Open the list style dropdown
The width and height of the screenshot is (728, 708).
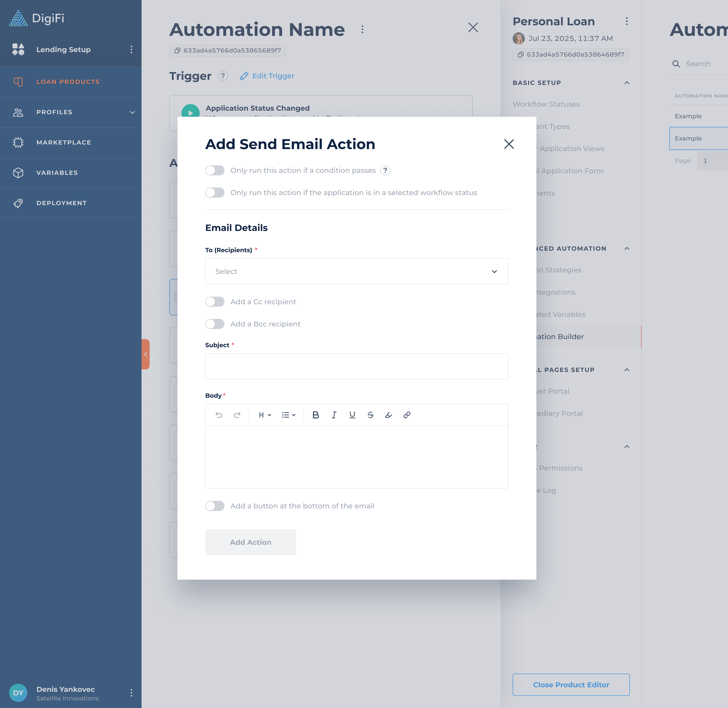click(x=288, y=415)
